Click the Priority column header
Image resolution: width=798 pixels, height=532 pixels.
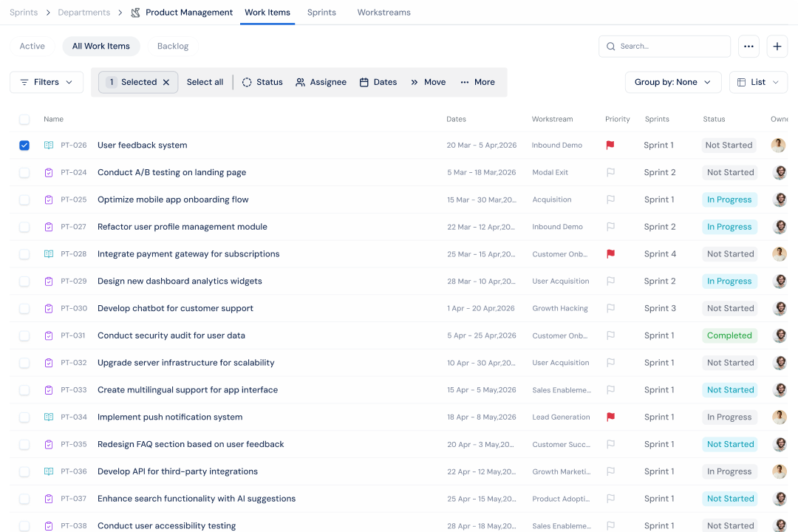tap(617, 119)
